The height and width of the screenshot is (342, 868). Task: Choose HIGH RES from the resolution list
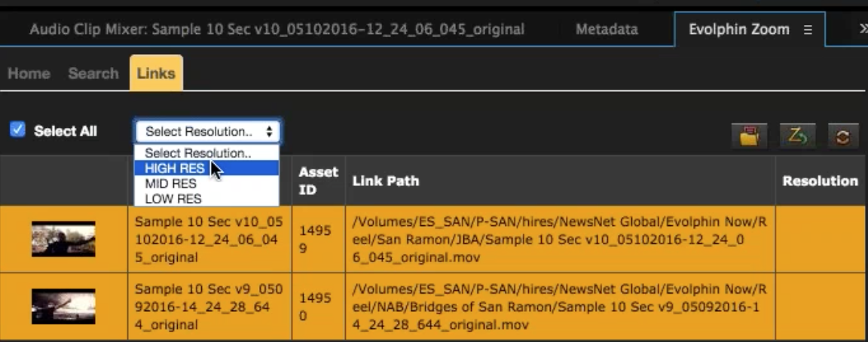[175, 169]
